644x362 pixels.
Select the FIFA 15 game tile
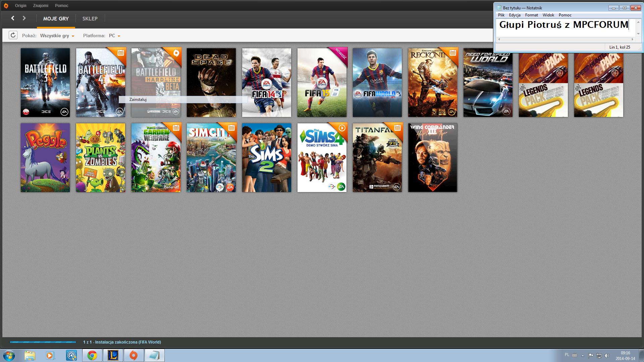point(322,82)
